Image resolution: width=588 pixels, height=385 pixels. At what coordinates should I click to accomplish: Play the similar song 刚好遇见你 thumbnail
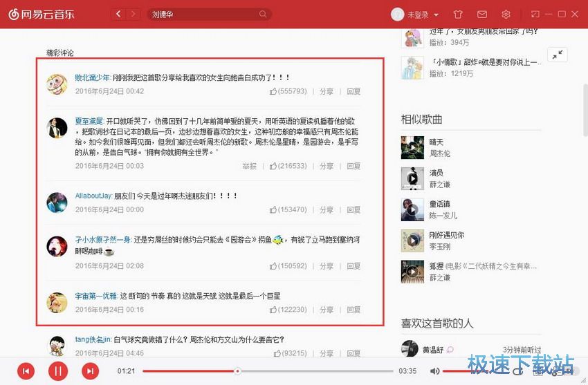pyautogui.click(x=412, y=241)
